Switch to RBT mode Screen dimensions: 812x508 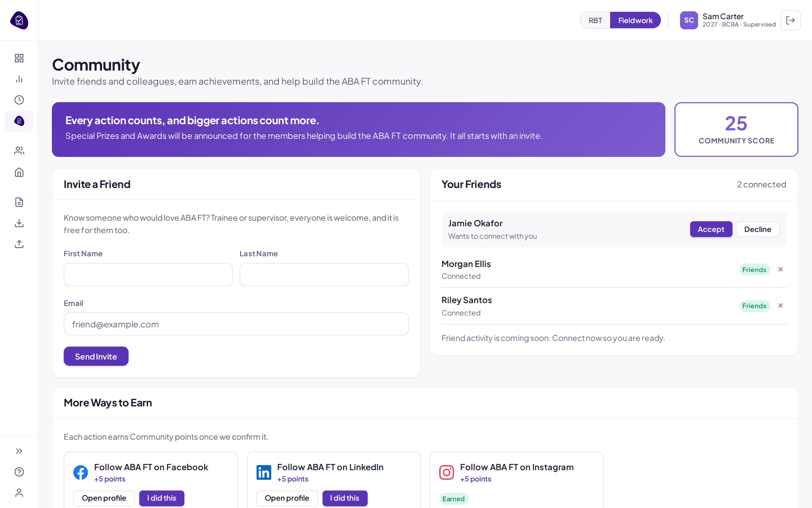(595, 20)
